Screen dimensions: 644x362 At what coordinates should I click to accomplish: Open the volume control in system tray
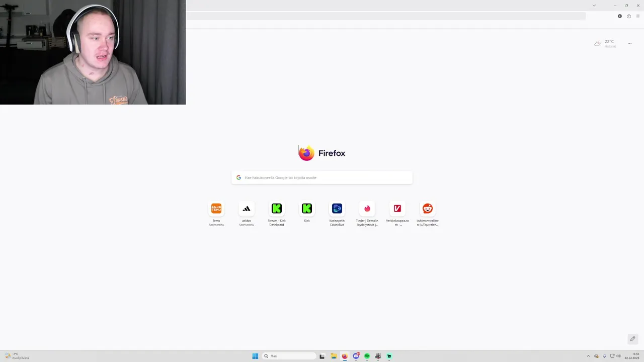coord(618,356)
